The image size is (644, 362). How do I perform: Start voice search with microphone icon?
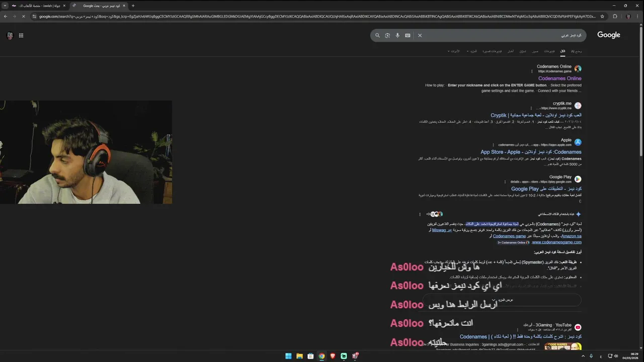pyautogui.click(x=397, y=35)
